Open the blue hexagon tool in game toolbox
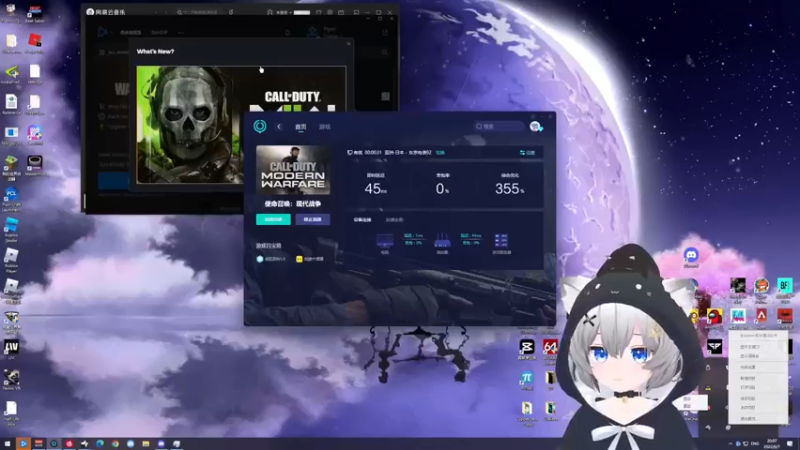800x450 pixels. 260,259
